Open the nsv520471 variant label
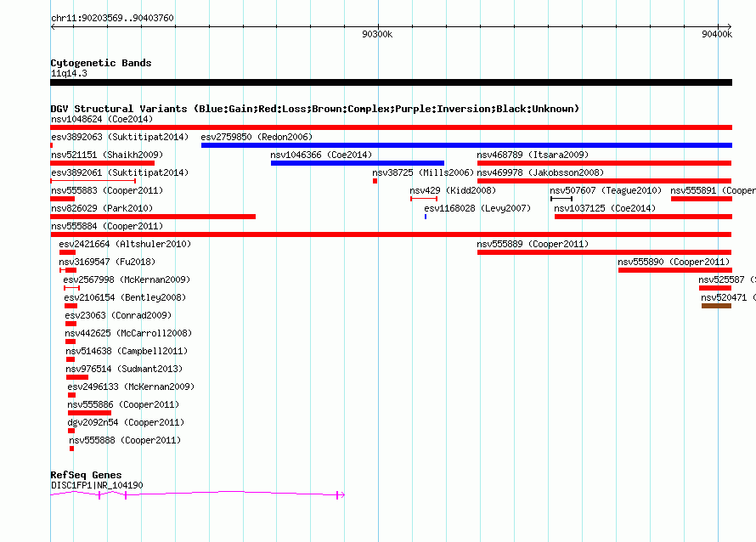The height and width of the screenshot is (542, 756). point(729,297)
